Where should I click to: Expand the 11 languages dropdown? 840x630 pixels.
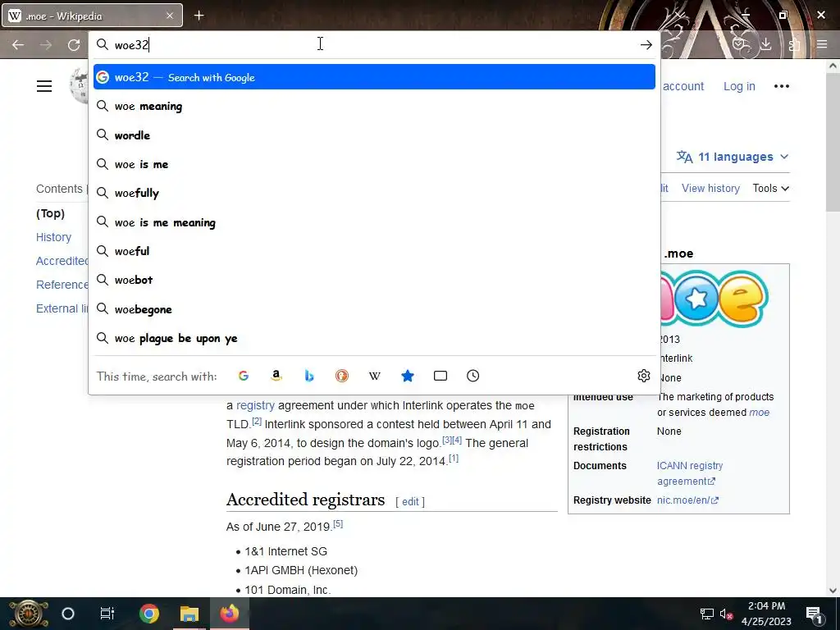coord(733,157)
